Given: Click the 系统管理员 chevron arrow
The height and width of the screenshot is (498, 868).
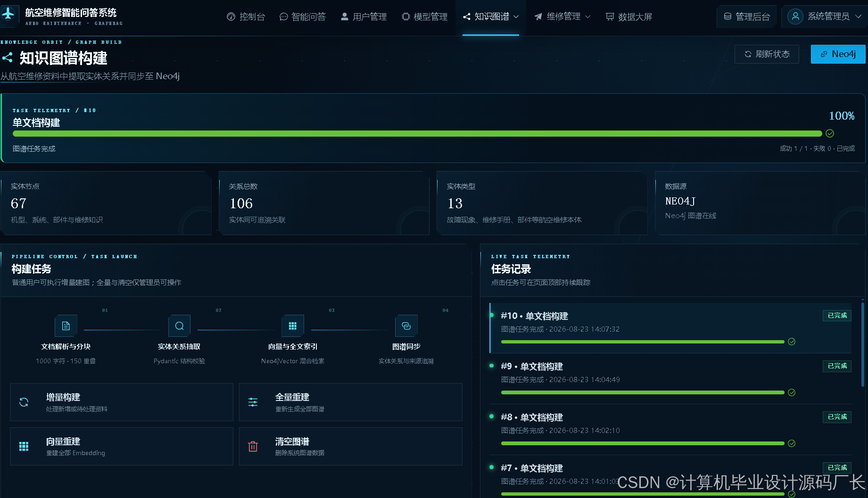Looking at the screenshot, I should 858,17.
